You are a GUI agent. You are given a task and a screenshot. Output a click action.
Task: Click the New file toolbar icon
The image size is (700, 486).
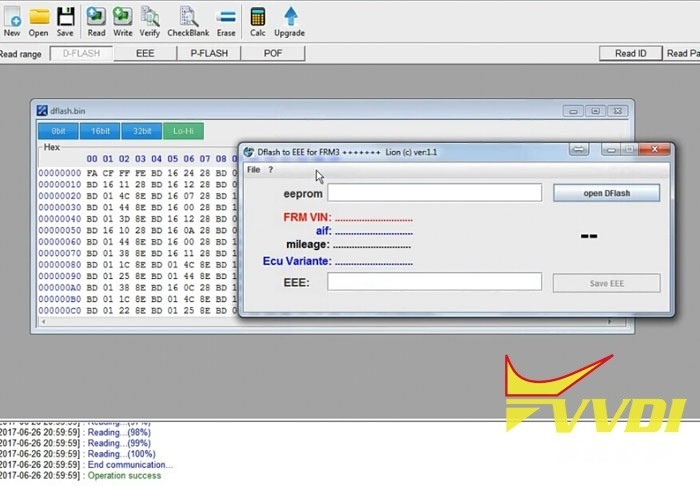pyautogui.click(x=12, y=21)
